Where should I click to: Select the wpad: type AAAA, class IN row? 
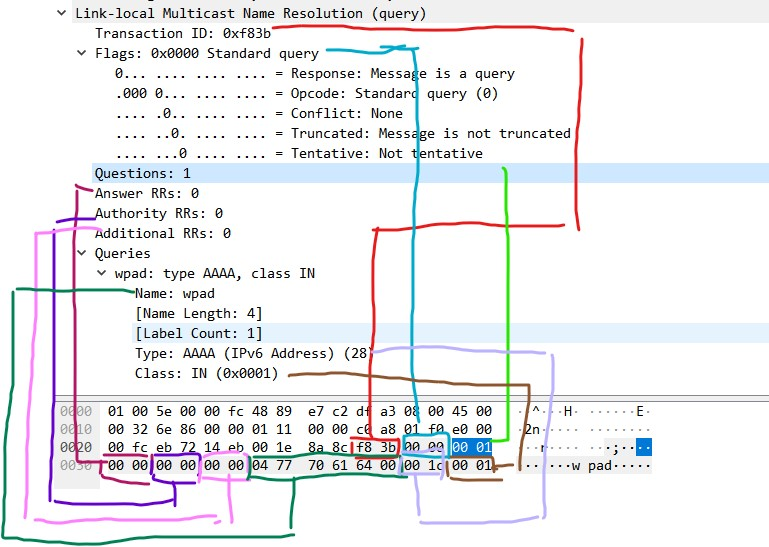click(215, 273)
